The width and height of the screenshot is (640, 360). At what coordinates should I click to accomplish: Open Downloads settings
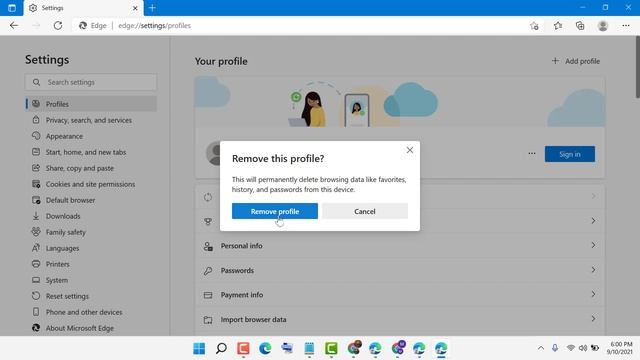tap(63, 216)
